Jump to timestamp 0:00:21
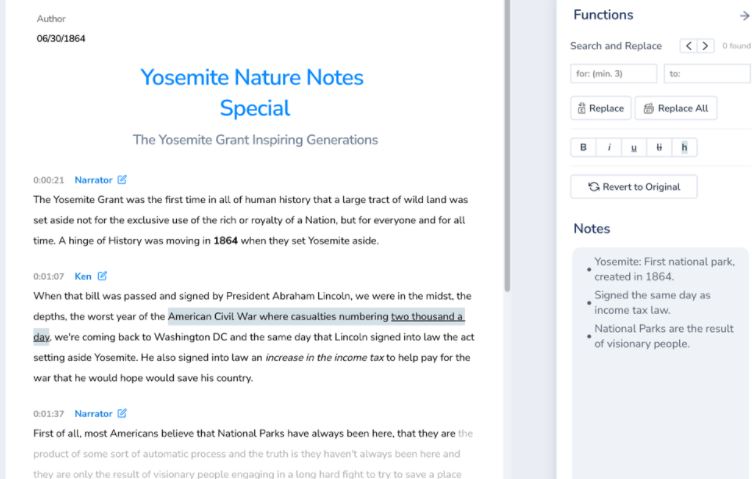 (x=49, y=180)
